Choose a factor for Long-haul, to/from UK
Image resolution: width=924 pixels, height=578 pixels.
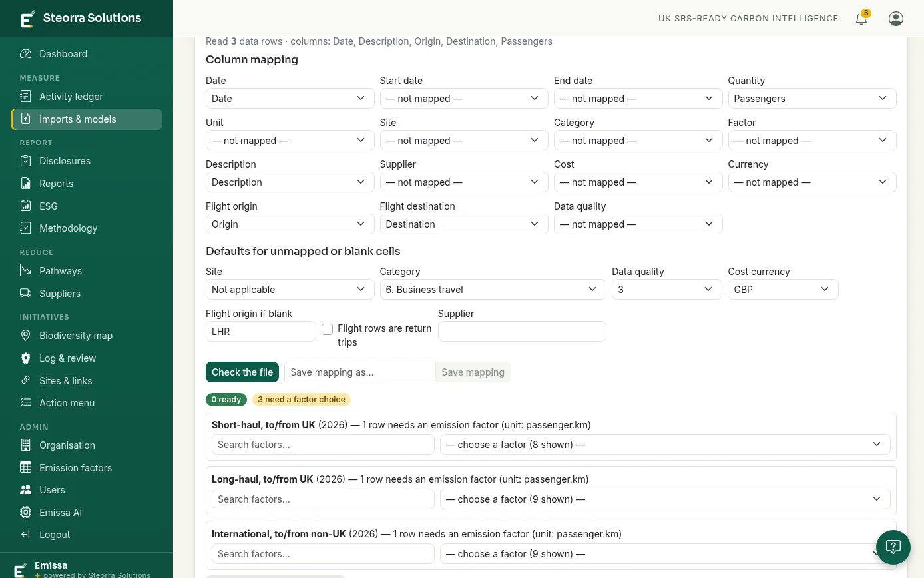pos(665,499)
